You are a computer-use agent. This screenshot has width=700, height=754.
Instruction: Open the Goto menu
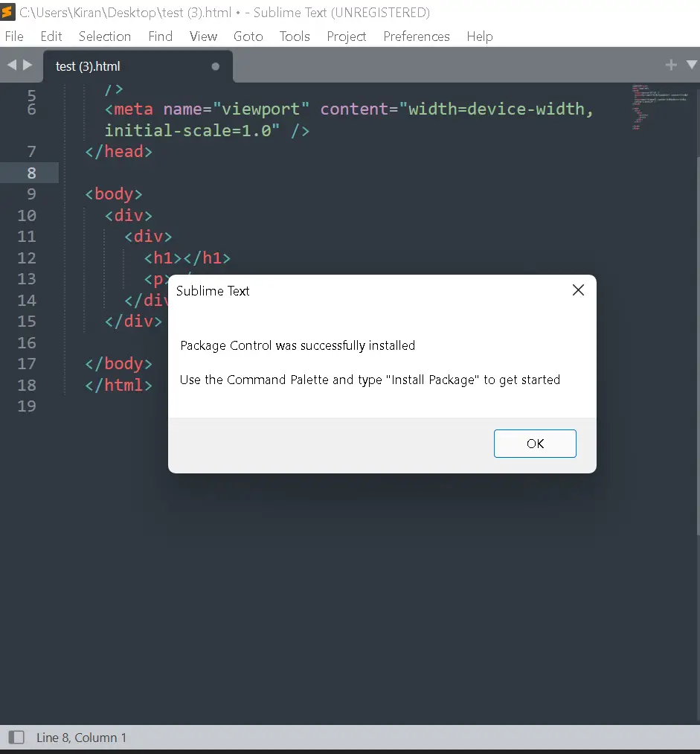(248, 36)
